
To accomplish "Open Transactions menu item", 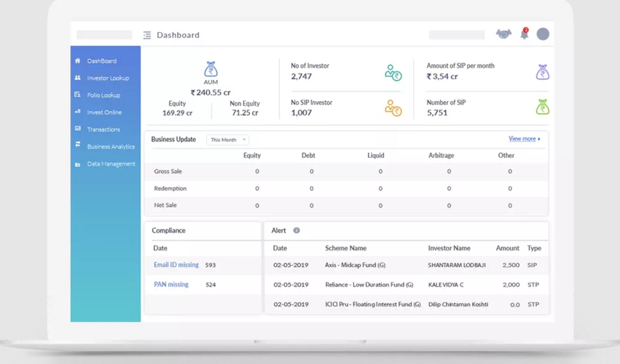I will tap(103, 130).
